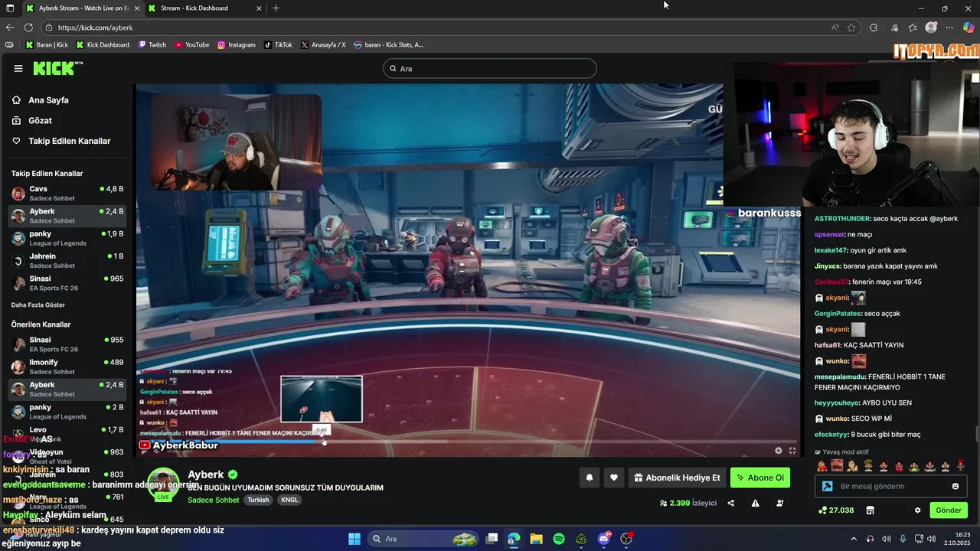Image resolution: width=980 pixels, height=551 pixels.
Task: Follow Ayberk with the heart icon
Action: tap(613, 478)
